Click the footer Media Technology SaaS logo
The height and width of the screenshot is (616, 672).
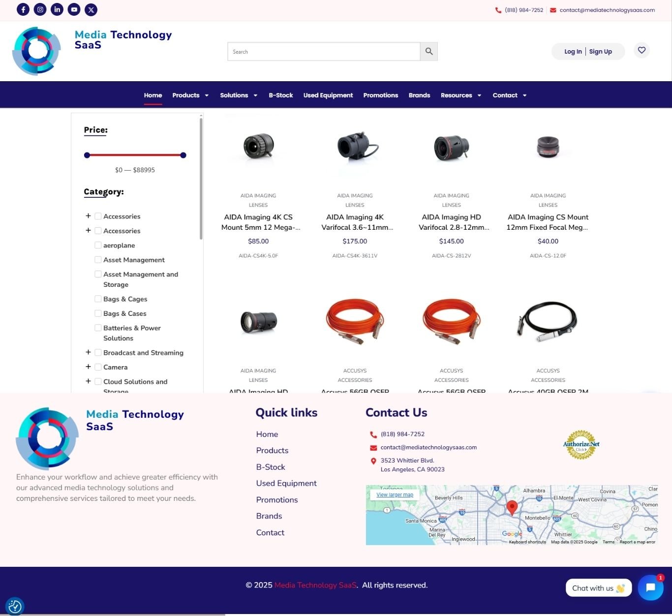[47, 438]
